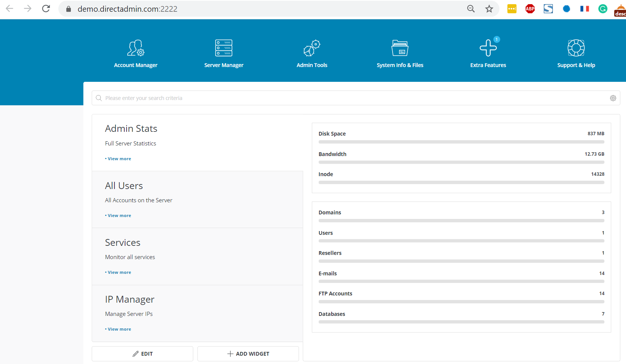Screen dimensions: 626x364
Task: Click the French flag extension icon
Action: click(585, 9)
